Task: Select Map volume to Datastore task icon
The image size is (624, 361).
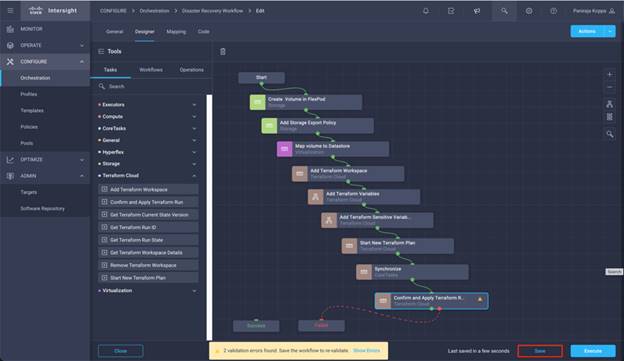Action: coord(285,149)
